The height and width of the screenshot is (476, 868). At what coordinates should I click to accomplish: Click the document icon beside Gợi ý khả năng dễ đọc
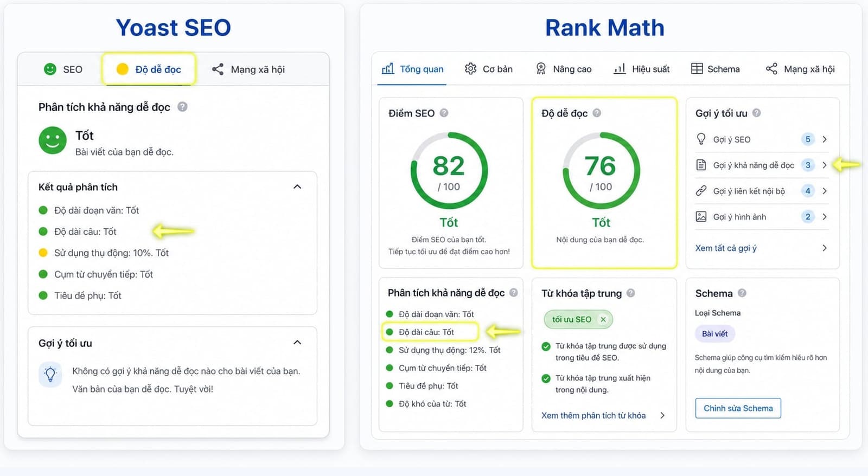(x=701, y=165)
